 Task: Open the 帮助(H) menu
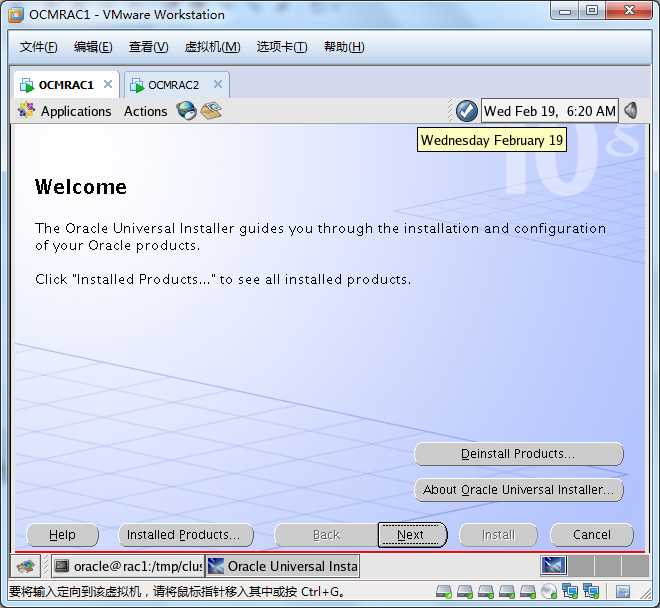click(x=344, y=47)
